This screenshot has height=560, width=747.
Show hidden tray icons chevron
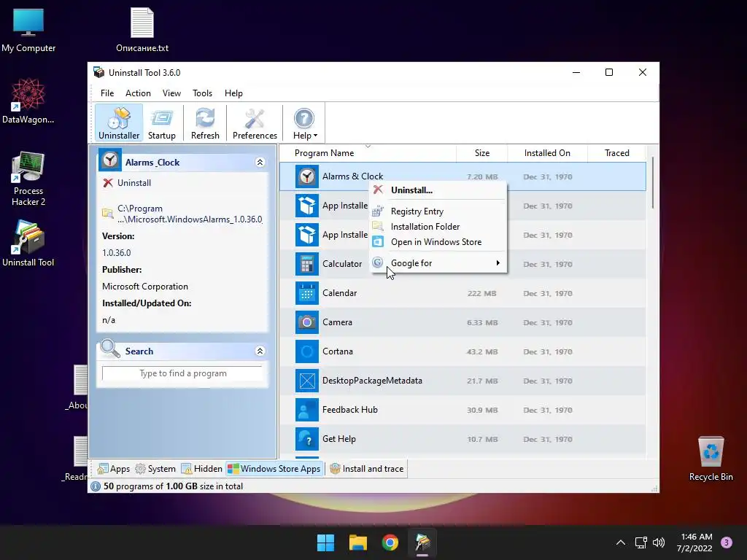[x=621, y=542]
